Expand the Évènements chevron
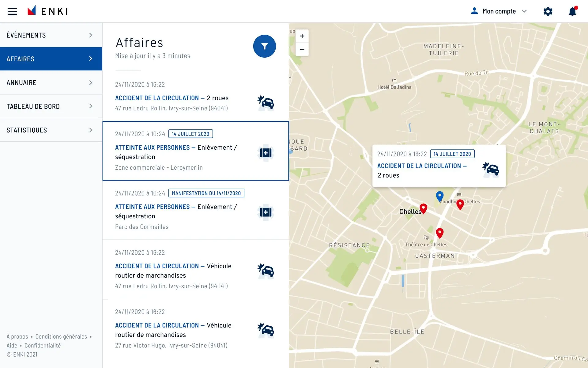 (x=91, y=35)
